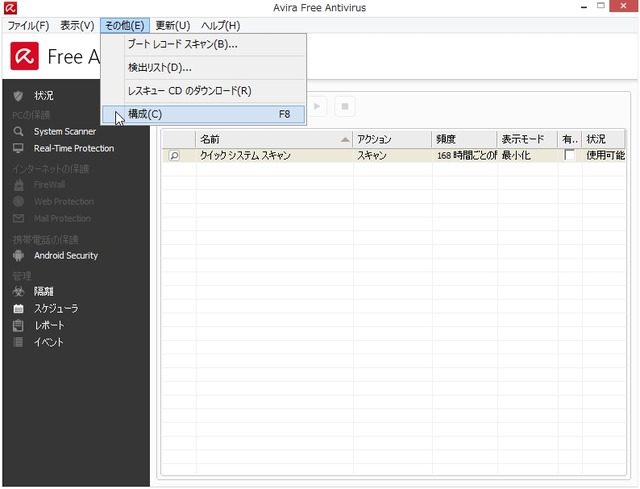The image size is (640, 489).
Task: Sort by 頻度 column header
Action: [x=464, y=139]
